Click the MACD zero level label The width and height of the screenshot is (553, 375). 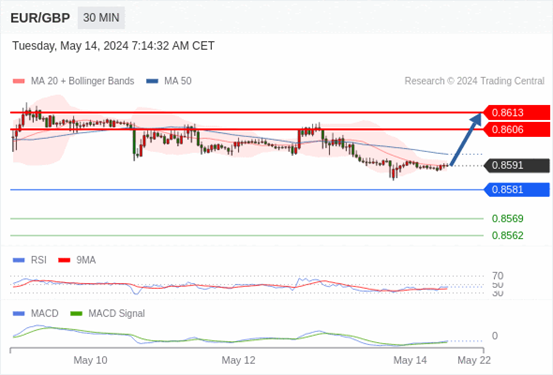(495, 336)
